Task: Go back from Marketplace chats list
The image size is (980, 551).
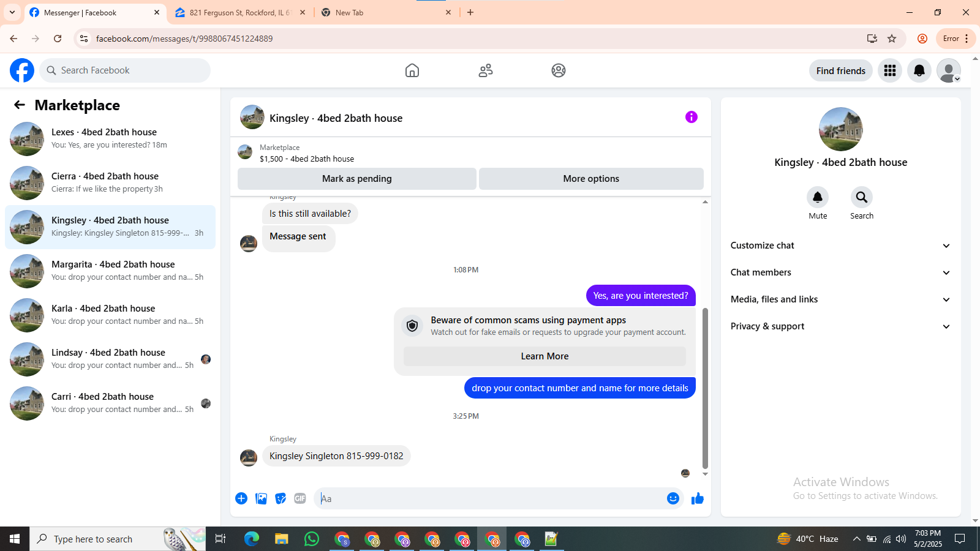Action: [x=20, y=105]
